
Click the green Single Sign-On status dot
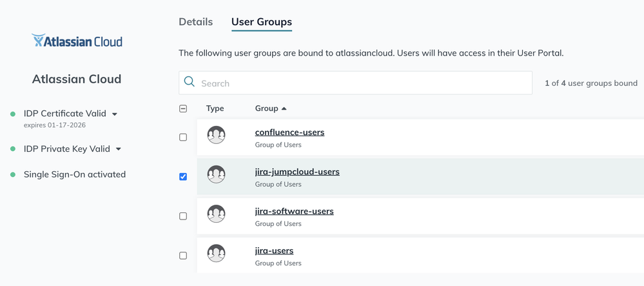(x=13, y=174)
